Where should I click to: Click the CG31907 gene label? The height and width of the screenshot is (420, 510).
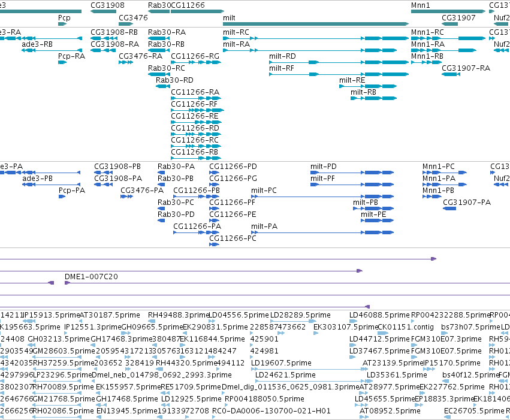pyautogui.click(x=458, y=17)
